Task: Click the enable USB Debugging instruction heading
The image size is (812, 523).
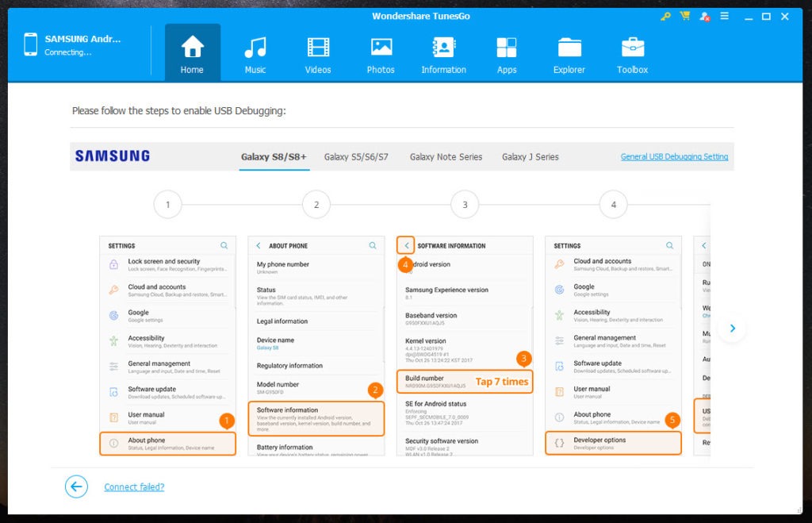Action: pyautogui.click(x=179, y=111)
